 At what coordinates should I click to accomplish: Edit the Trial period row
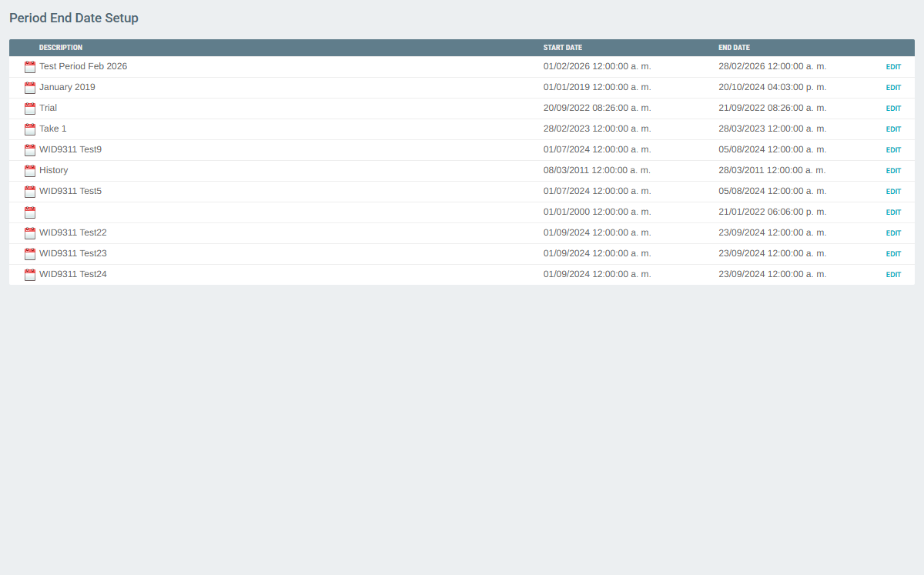(893, 109)
